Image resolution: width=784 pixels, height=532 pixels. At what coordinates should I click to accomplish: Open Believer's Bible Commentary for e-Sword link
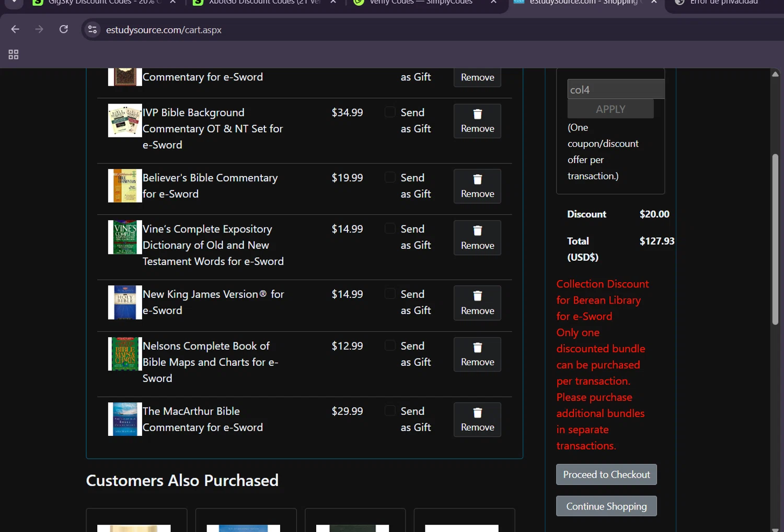tap(210, 186)
